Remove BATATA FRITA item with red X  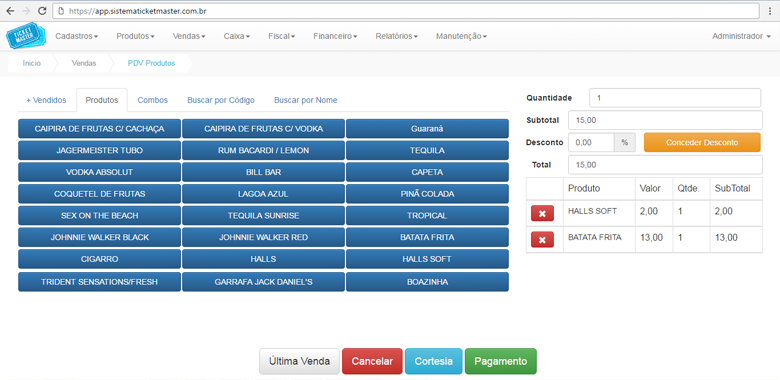click(x=542, y=240)
